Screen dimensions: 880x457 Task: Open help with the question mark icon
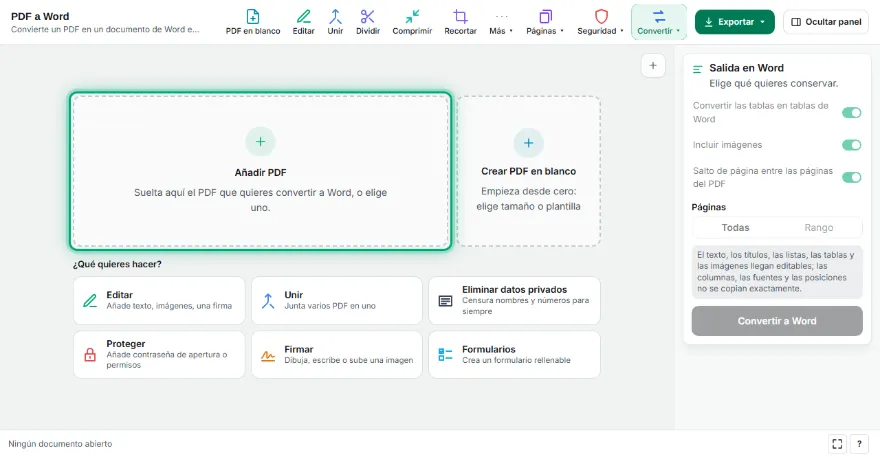859,444
